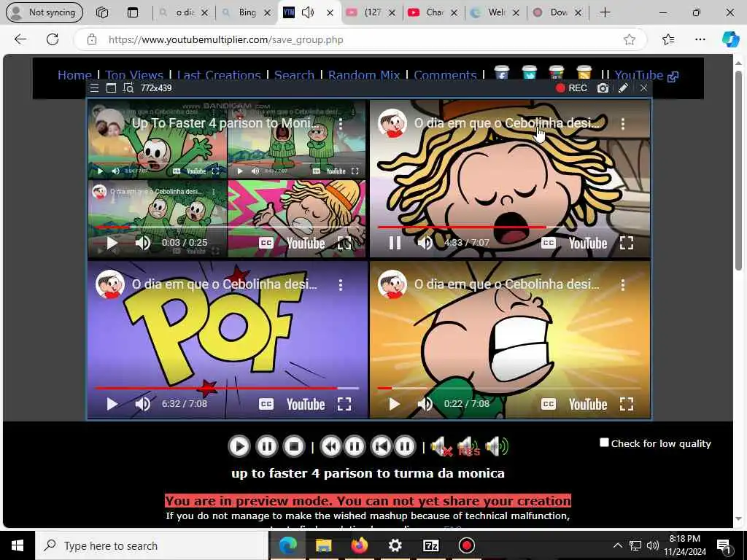Open the Top Views link
747x560 pixels.
134,75
